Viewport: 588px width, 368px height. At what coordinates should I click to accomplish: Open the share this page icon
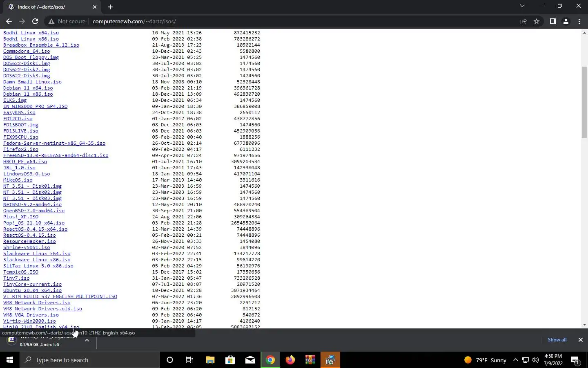523,21
